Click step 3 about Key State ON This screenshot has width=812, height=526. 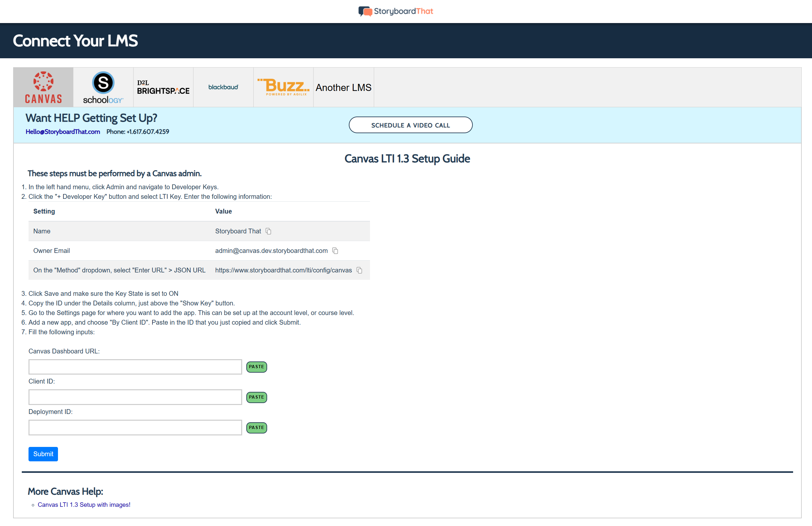(x=103, y=294)
